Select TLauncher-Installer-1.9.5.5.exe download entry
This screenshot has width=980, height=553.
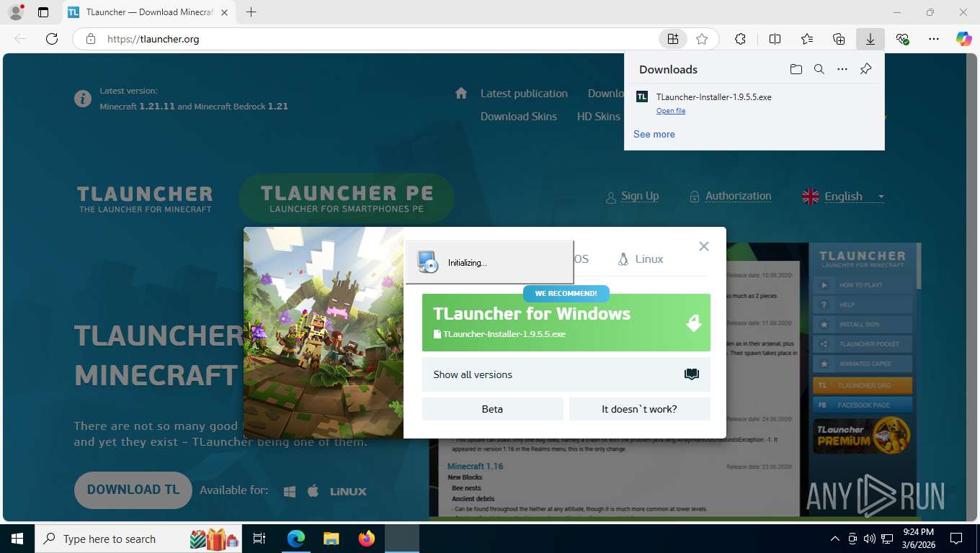[754, 103]
